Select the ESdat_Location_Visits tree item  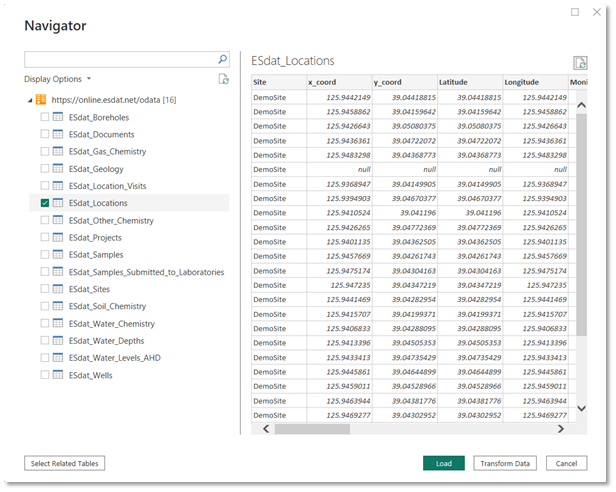coord(107,186)
